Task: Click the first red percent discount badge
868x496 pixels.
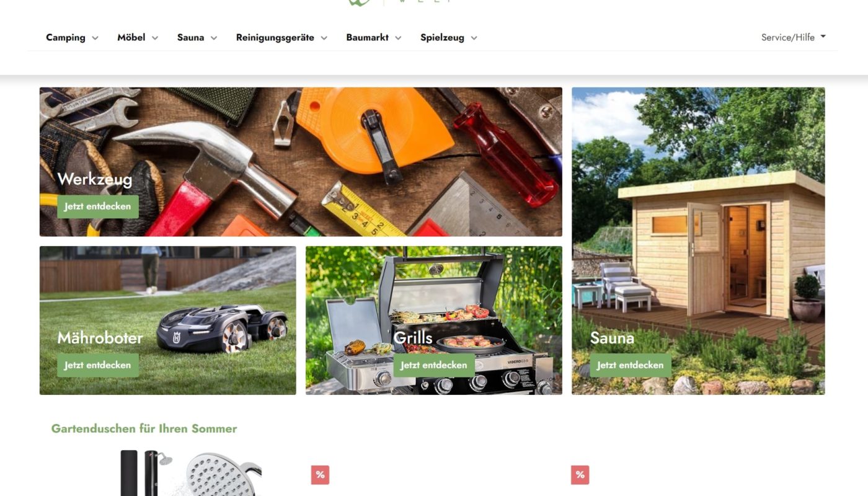Action: pyautogui.click(x=320, y=475)
